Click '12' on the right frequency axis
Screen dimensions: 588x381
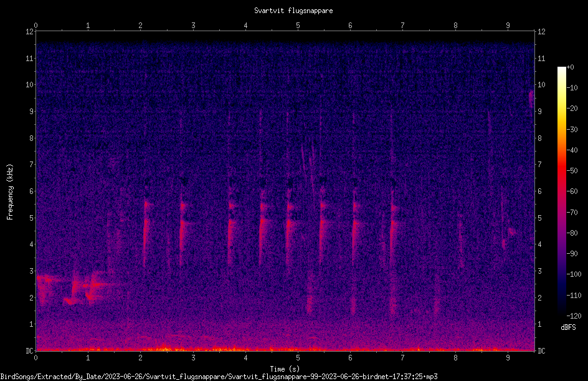[541, 32]
